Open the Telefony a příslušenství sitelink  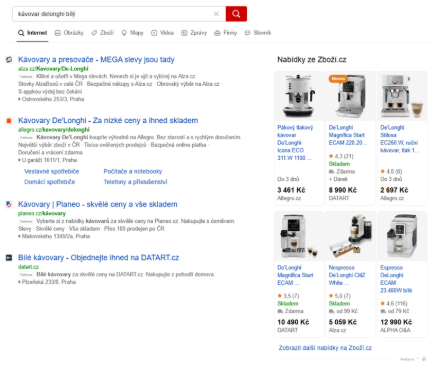pos(135,182)
